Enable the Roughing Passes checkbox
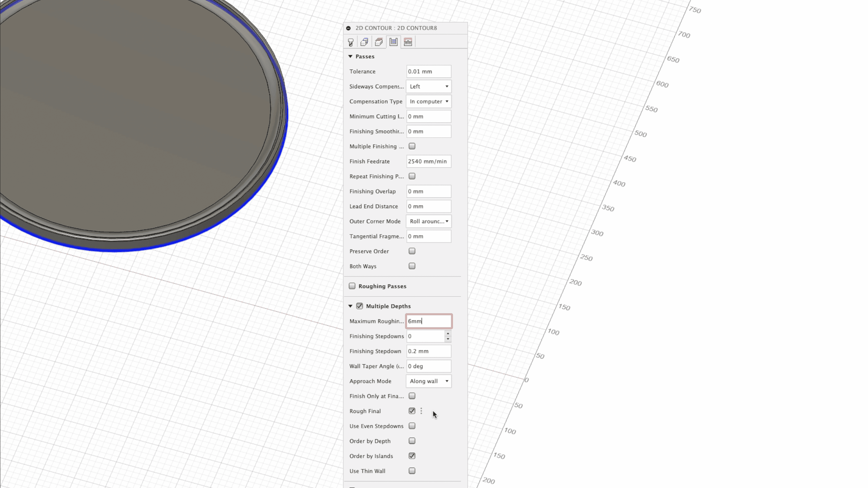 pos(352,286)
